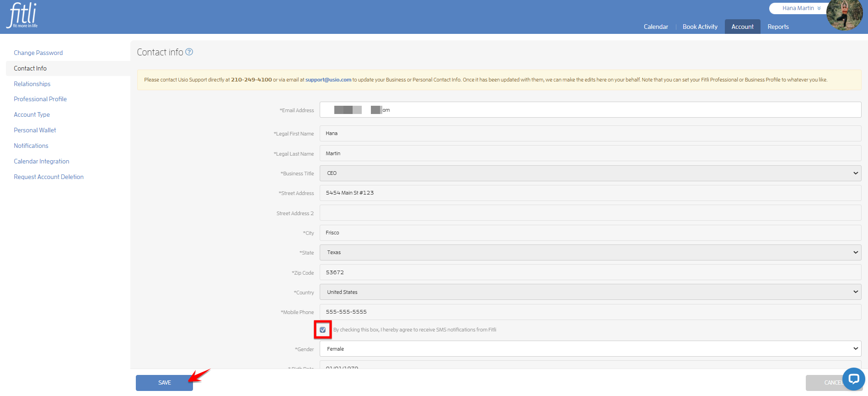Open the Country dropdown showing United States
The width and height of the screenshot is (868, 396).
[x=590, y=292]
